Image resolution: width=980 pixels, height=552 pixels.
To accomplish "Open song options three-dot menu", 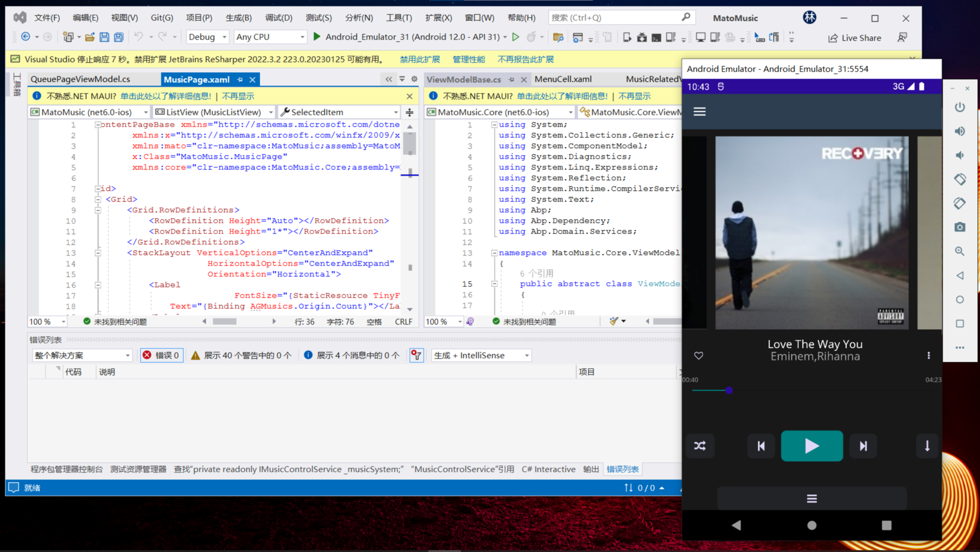I will [929, 356].
